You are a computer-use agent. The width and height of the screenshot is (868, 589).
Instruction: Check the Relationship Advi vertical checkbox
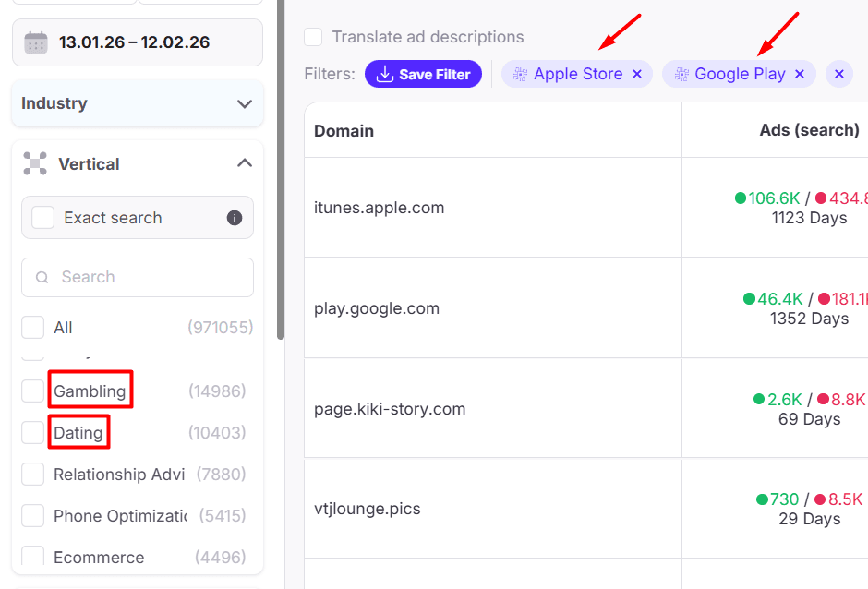click(32, 474)
